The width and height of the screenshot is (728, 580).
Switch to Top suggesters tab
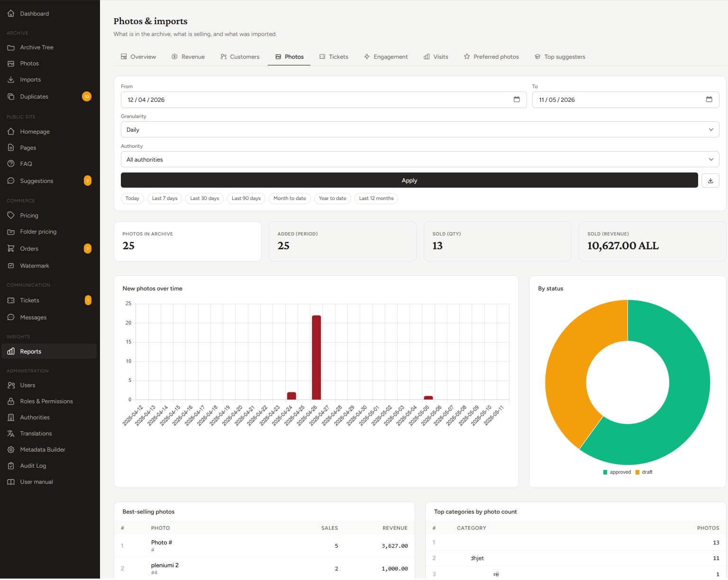coord(560,57)
